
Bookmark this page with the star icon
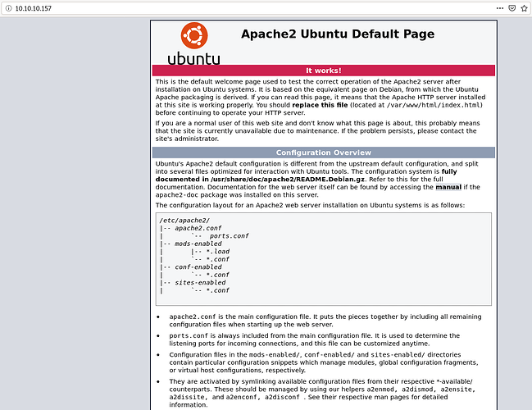click(524, 8)
